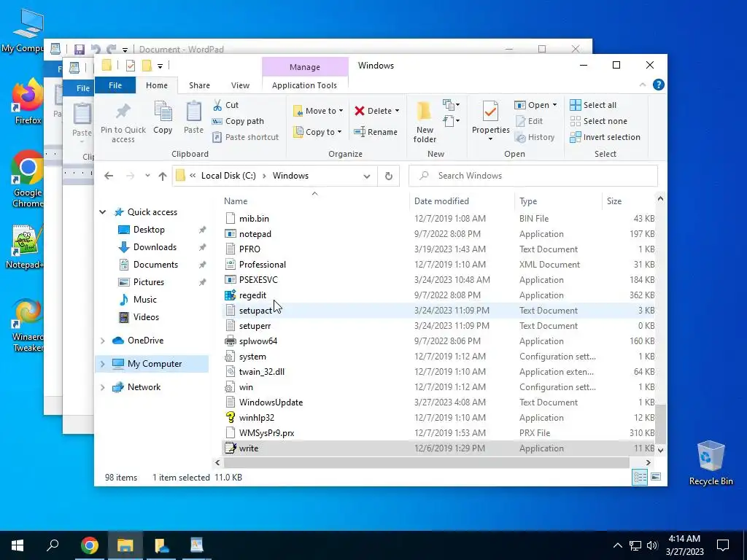Open the File tab in Explorer
The height and width of the screenshot is (560, 747).
115,85
